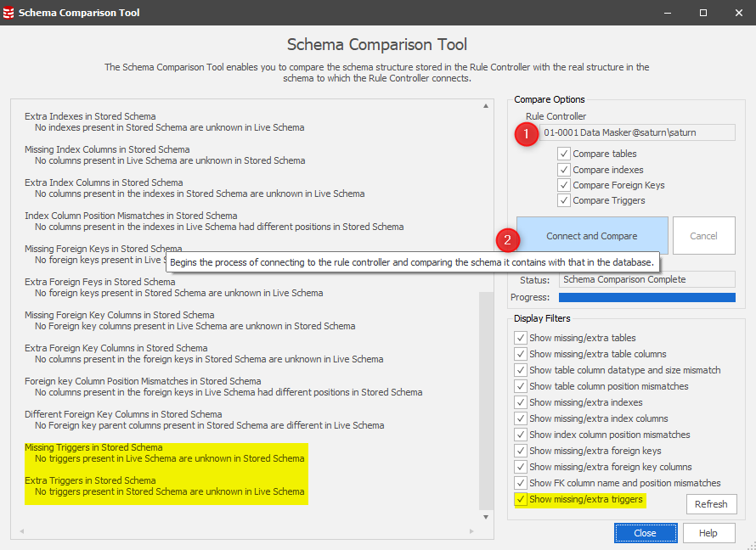Screen dimensions: 756x550
Task: Click the red number 2 marker
Action: 507,240
